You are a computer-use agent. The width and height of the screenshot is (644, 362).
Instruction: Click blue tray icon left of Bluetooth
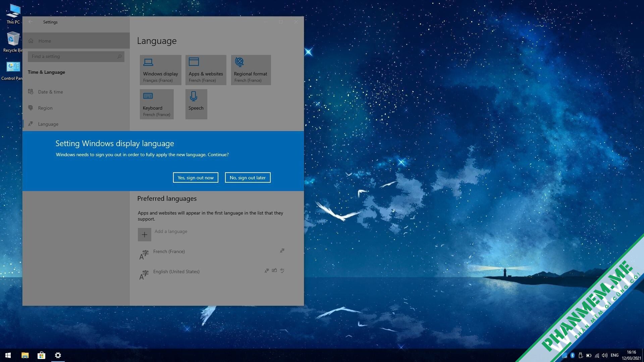[x=565, y=355]
